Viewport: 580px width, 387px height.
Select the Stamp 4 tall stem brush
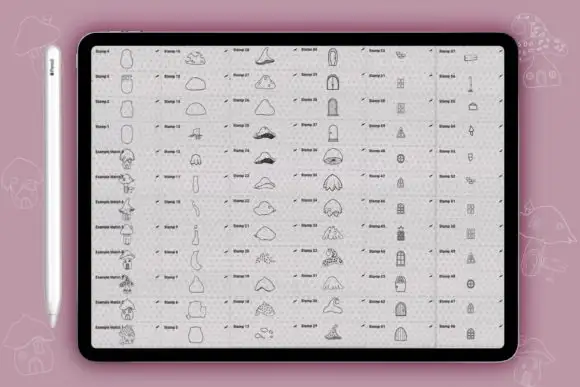(127, 58)
